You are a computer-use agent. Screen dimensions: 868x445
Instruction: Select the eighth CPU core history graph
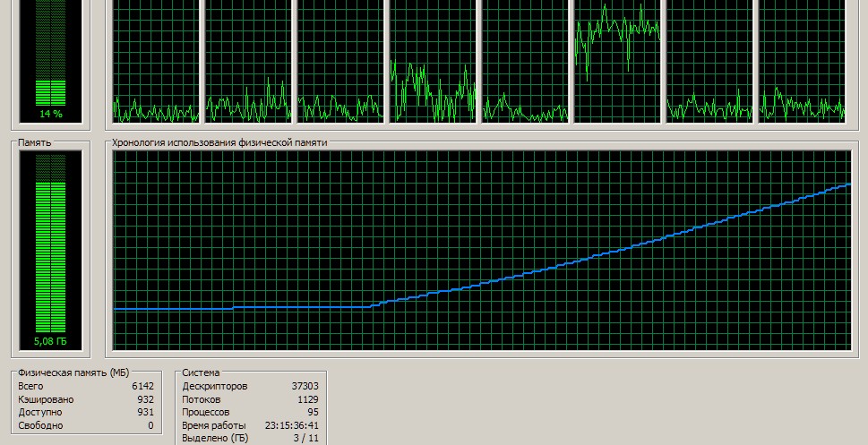click(x=802, y=61)
